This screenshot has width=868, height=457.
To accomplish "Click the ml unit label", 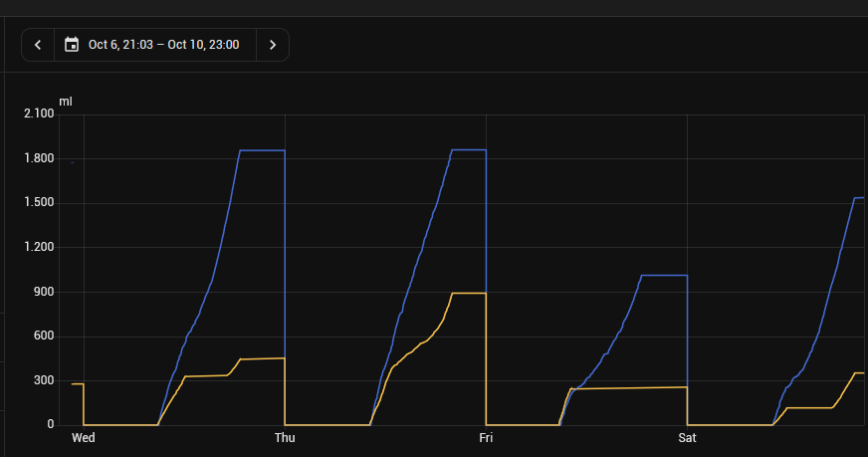I will coord(66,102).
